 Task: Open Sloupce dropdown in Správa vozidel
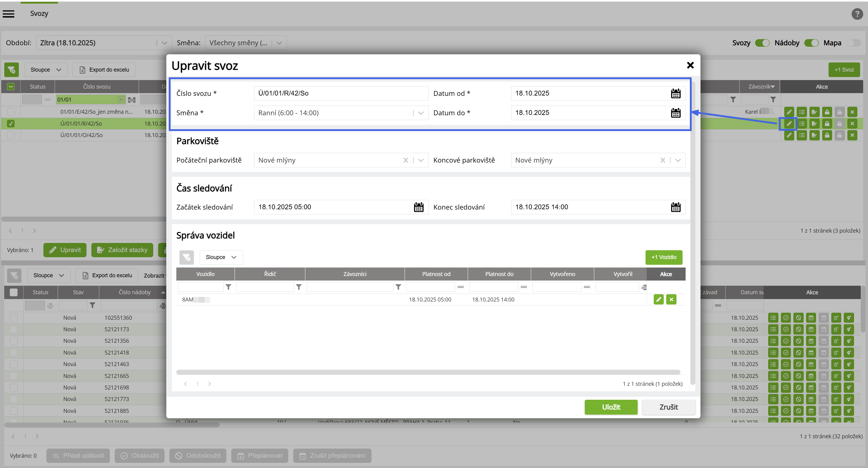(x=221, y=257)
